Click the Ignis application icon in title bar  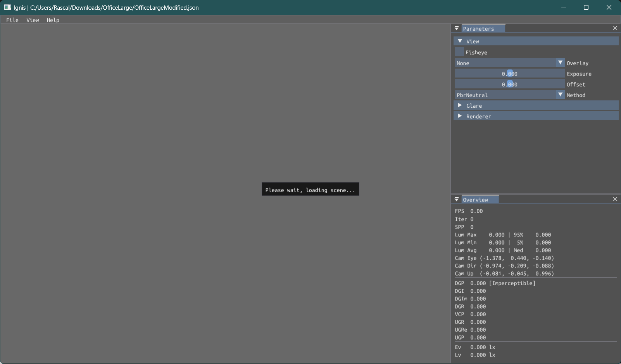click(x=7, y=7)
